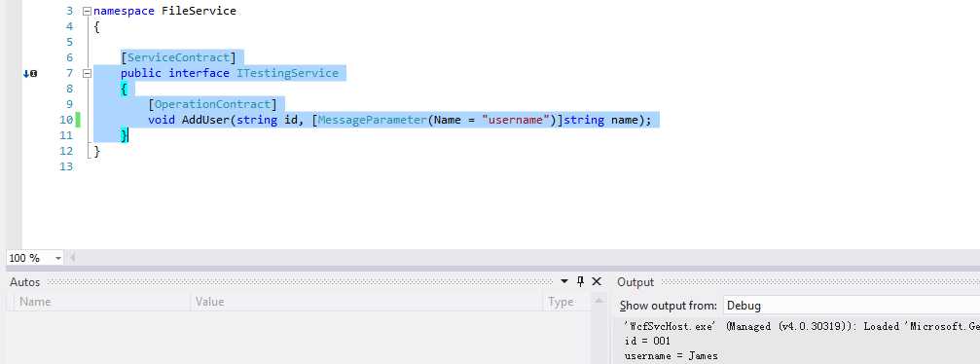Click the FileService namespace name

pyautogui.click(x=199, y=12)
